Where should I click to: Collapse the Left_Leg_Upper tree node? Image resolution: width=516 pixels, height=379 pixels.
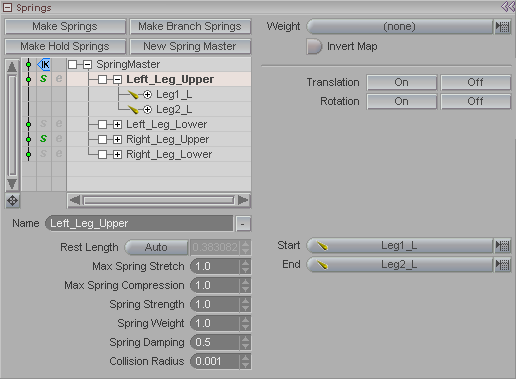click(117, 79)
